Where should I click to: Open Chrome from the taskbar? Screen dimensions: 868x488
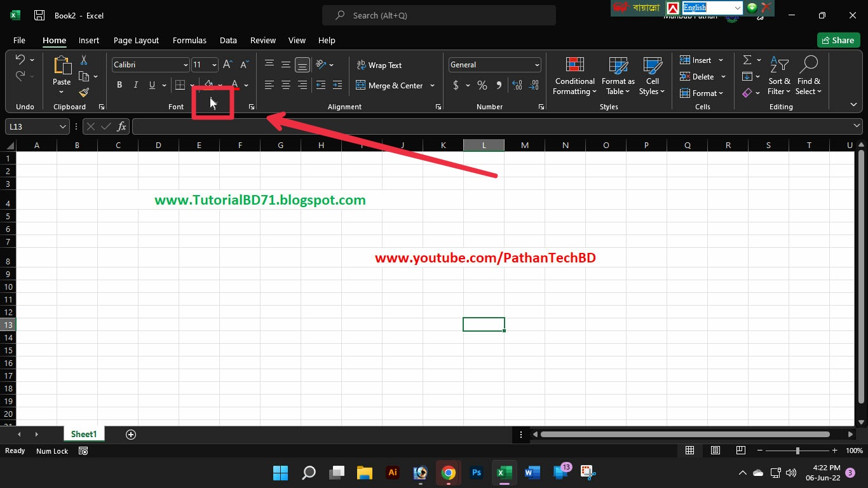(x=448, y=473)
